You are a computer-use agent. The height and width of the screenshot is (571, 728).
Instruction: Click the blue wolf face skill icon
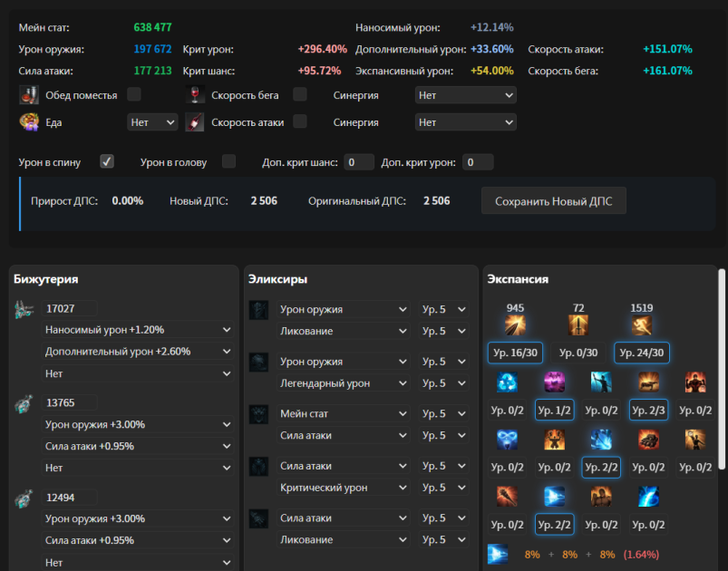[x=507, y=440]
